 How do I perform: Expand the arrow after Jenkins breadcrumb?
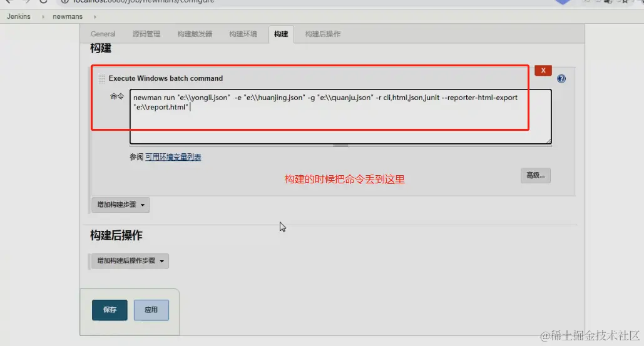43,17
